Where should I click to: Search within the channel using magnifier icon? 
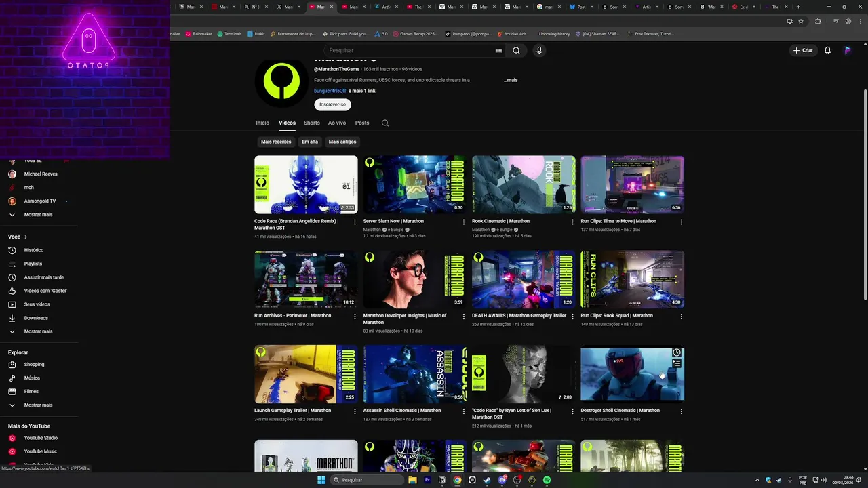pyautogui.click(x=385, y=123)
